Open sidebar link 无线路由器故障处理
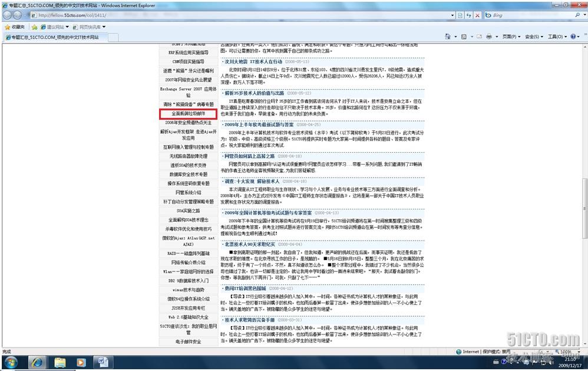This screenshot has width=588, height=371. coord(189,156)
